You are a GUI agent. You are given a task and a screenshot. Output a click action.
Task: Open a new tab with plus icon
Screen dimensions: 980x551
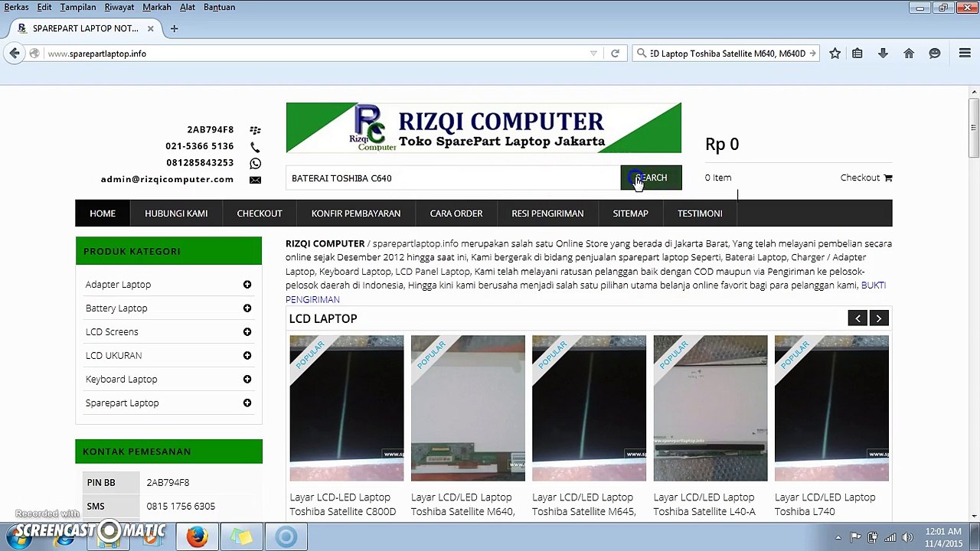coord(174,28)
